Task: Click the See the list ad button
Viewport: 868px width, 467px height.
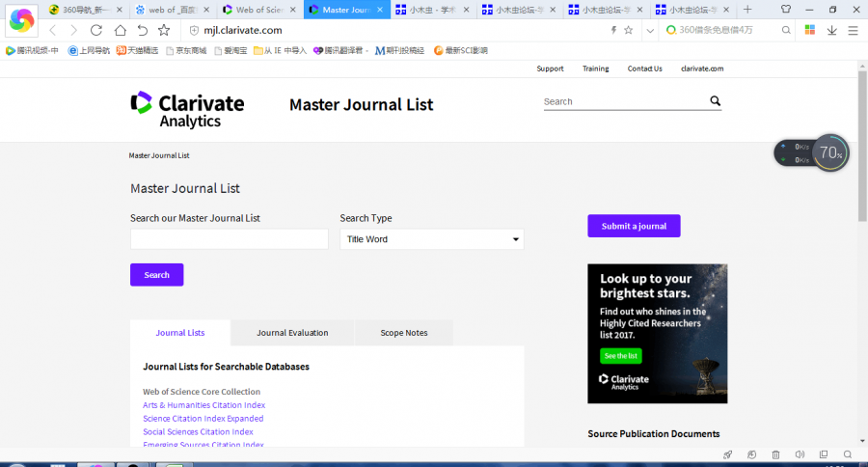Action: point(620,356)
